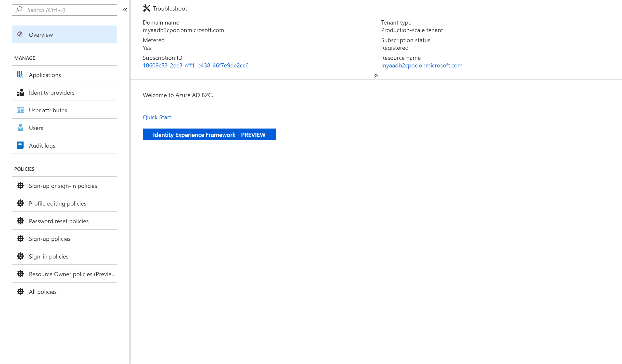
Task: Click the Users management icon
Action: (20, 127)
